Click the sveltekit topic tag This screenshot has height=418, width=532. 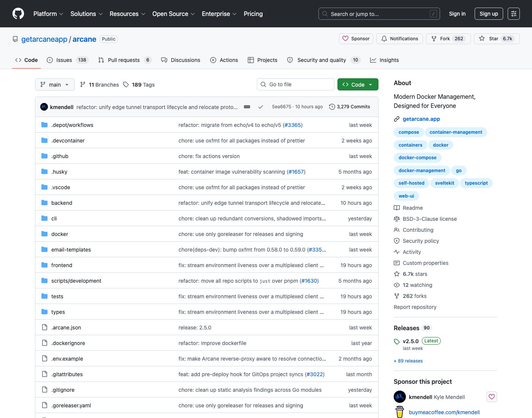click(445, 183)
